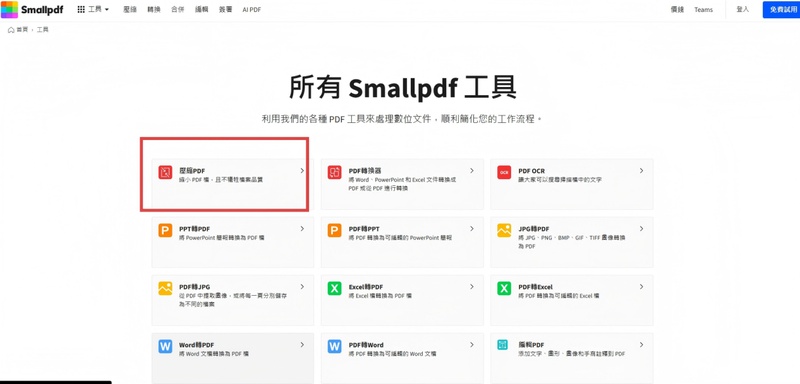800x384 pixels.
Task: Open Excel轉PDF card chevron arrow
Action: click(471, 287)
